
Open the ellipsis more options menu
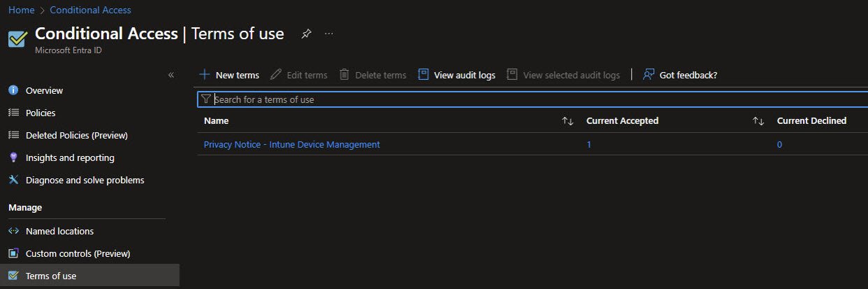329,34
